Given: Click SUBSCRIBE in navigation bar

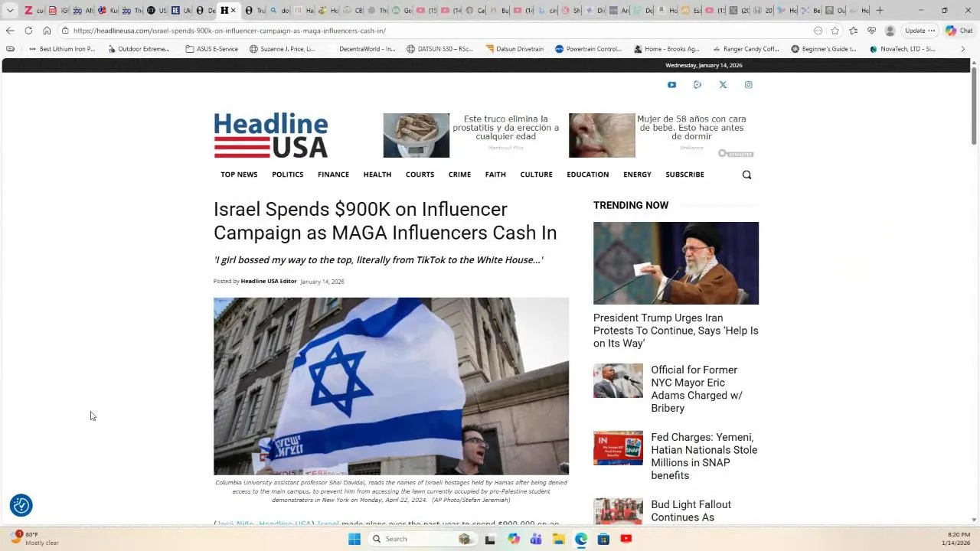Looking at the screenshot, I should point(684,174).
